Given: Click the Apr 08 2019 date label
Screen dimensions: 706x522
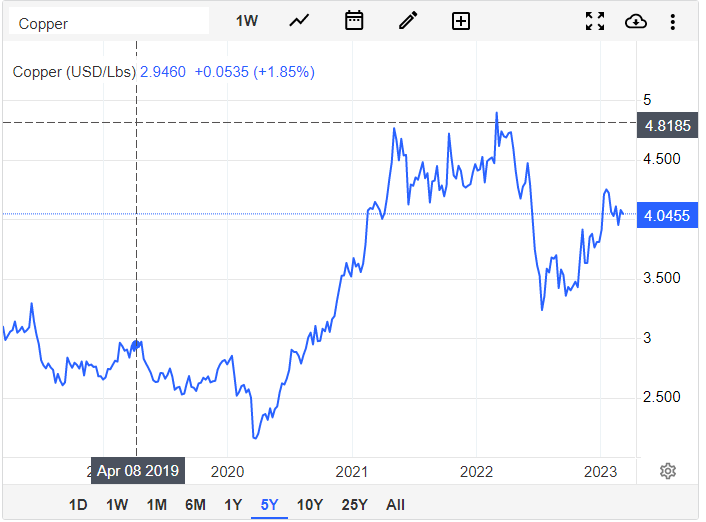Looking at the screenshot, I should [138, 471].
